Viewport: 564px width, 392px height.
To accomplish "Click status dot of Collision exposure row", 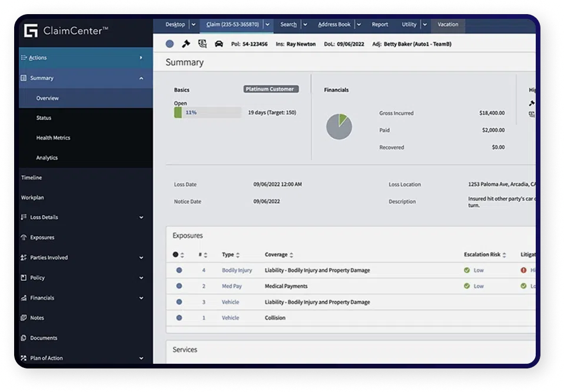I will pyautogui.click(x=179, y=318).
